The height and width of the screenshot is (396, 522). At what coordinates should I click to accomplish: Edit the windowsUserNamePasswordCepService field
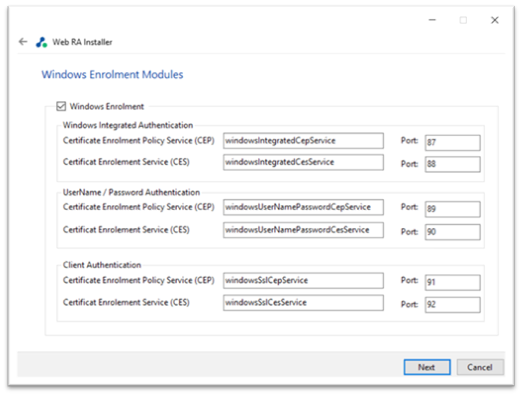click(303, 207)
